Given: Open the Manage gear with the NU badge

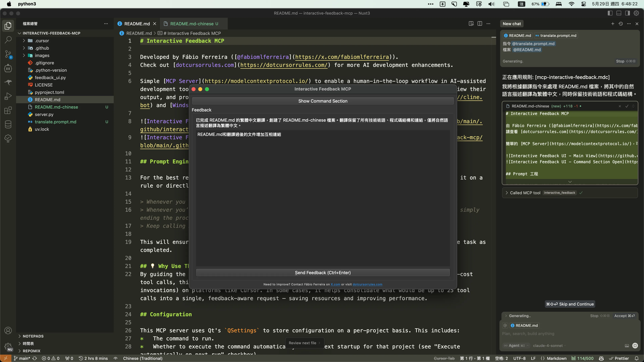Looking at the screenshot, I should coord(8,347).
